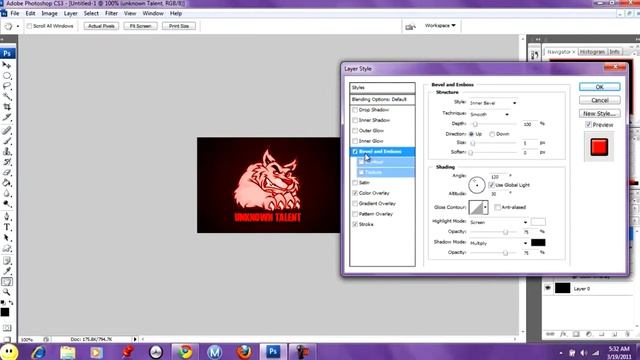Open the Filter menu
640x360 pixels.
pyautogui.click(x=111, y=13)
